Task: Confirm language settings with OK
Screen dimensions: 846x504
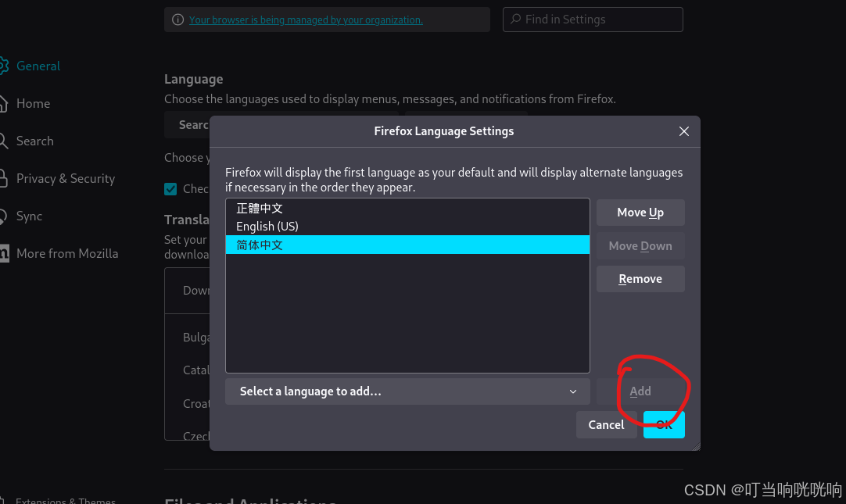Action: coord(664,425)
